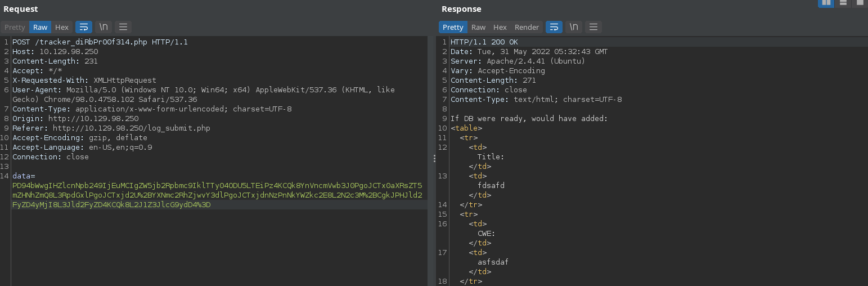Switch Request view to Raw tab
Viewport: 868px width, 286px height.
41,27
